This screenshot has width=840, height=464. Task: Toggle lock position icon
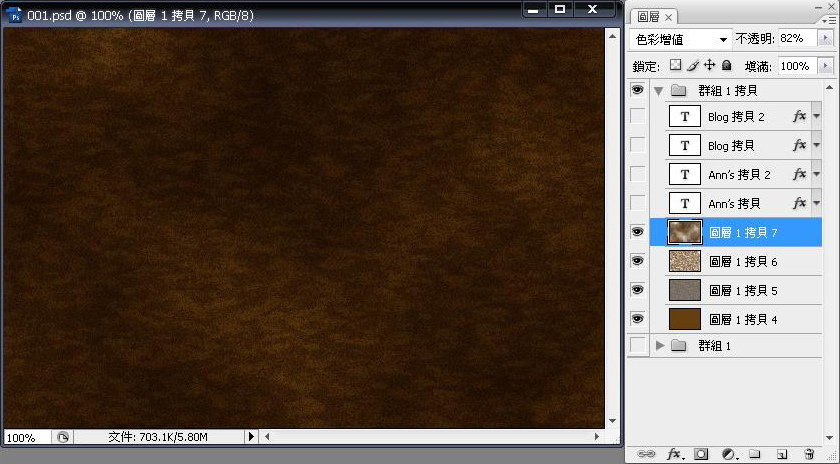709,65
